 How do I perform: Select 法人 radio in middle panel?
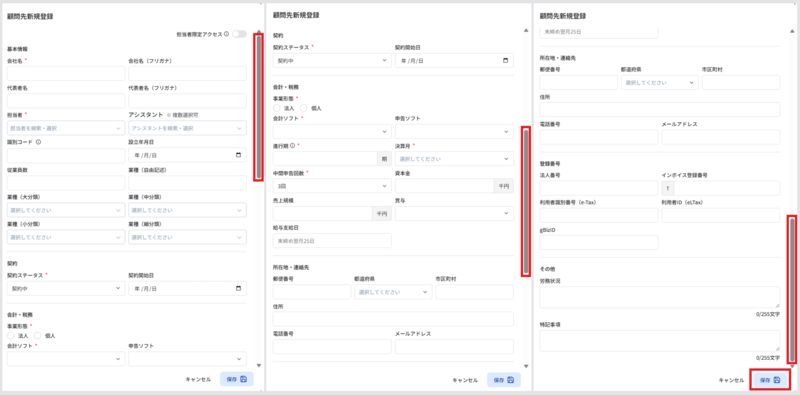click(x=277, y=108)
